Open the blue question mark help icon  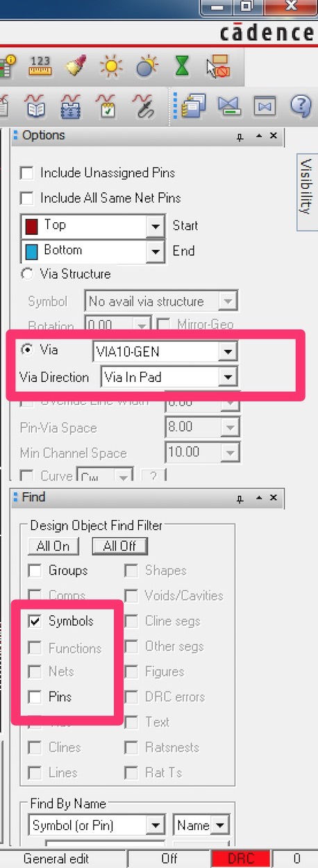point(301,106)
